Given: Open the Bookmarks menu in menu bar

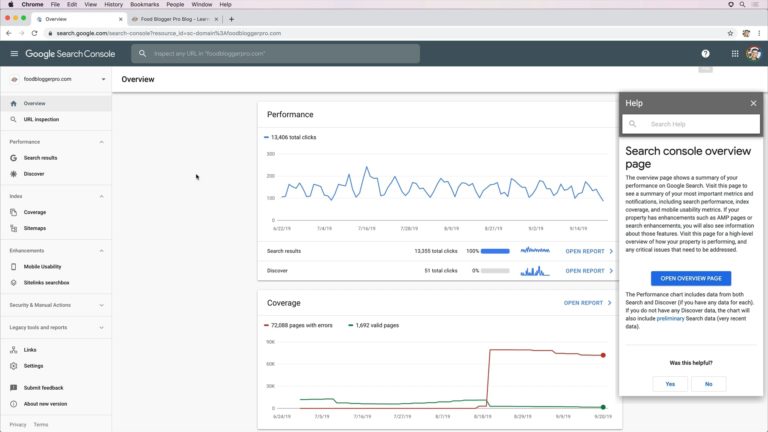Looking at the screenshot, I should point(144,5).
